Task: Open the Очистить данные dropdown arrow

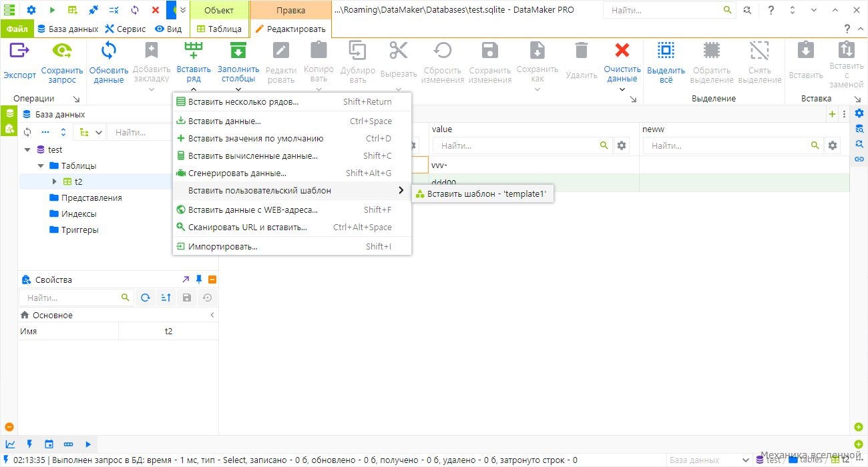Action: pyautogui.click(x=622, y=89)
